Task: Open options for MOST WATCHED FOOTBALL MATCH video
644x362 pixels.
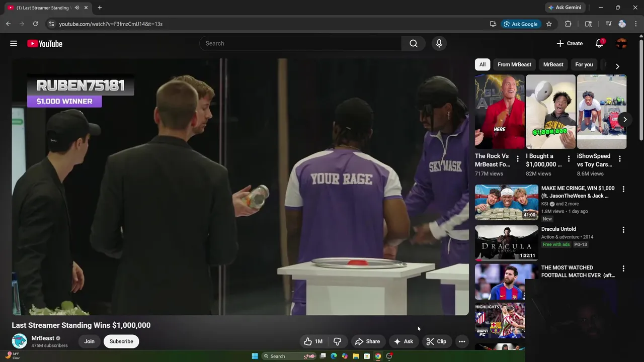Action: pyautogui.click(x=623, y=268)
